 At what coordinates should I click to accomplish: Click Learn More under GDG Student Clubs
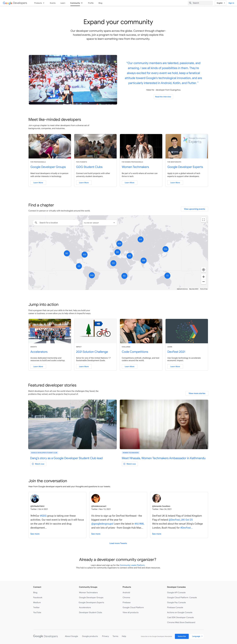pyautogui.click(x=84, y=182)
